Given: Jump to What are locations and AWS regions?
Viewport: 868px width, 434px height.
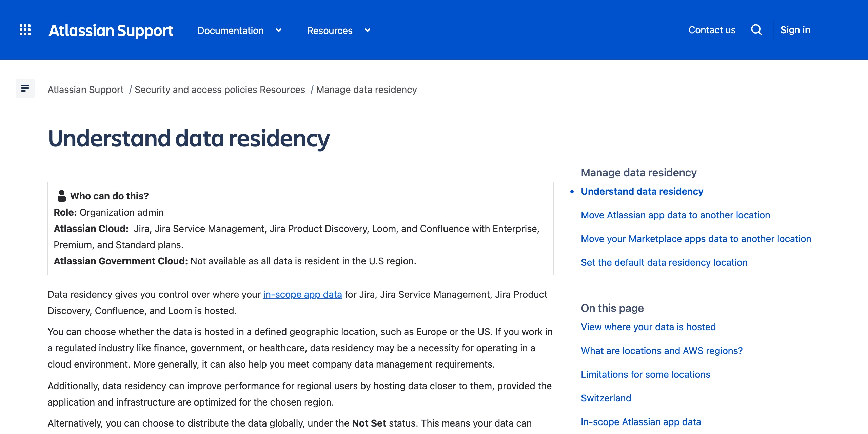Looking at the screenshot, I should click(x=662, y=351).
